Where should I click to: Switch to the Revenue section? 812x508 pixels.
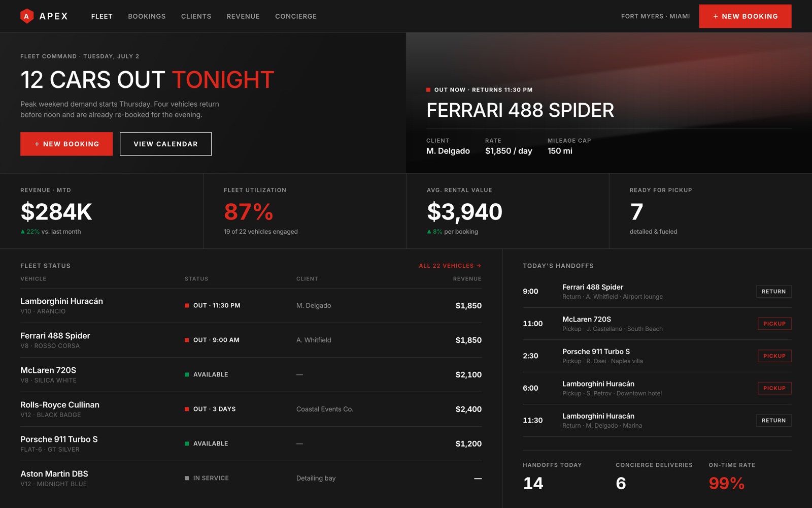243,16
